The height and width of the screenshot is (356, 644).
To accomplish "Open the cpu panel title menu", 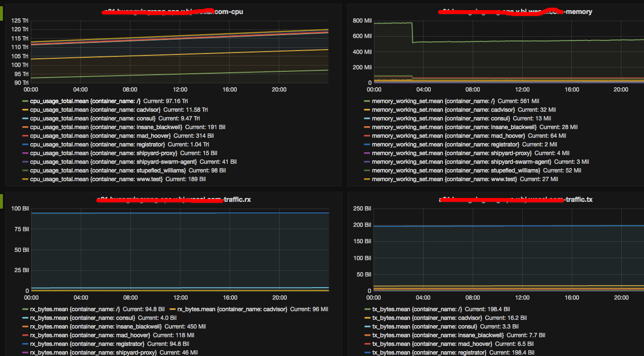I will pyautogui.click(x=172, y=12).
